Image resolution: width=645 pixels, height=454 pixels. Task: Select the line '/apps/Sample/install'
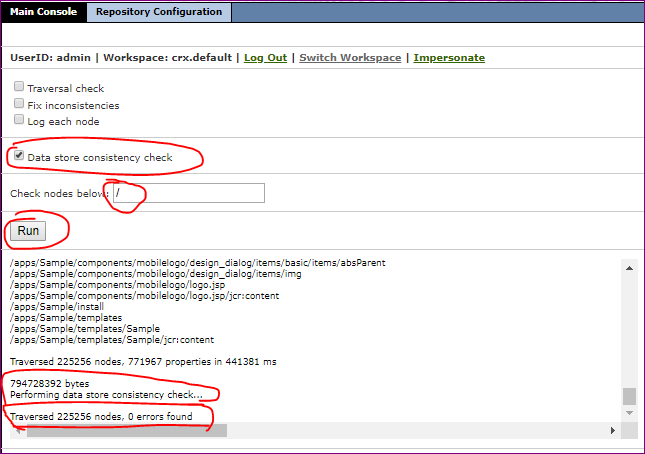point(57,307)
